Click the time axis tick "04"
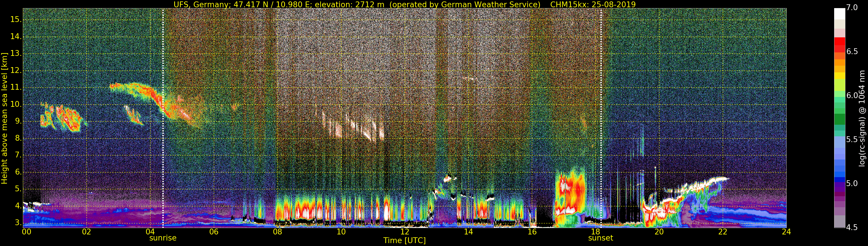The height and width of the screenshot is (246, 868). (150, 232)
